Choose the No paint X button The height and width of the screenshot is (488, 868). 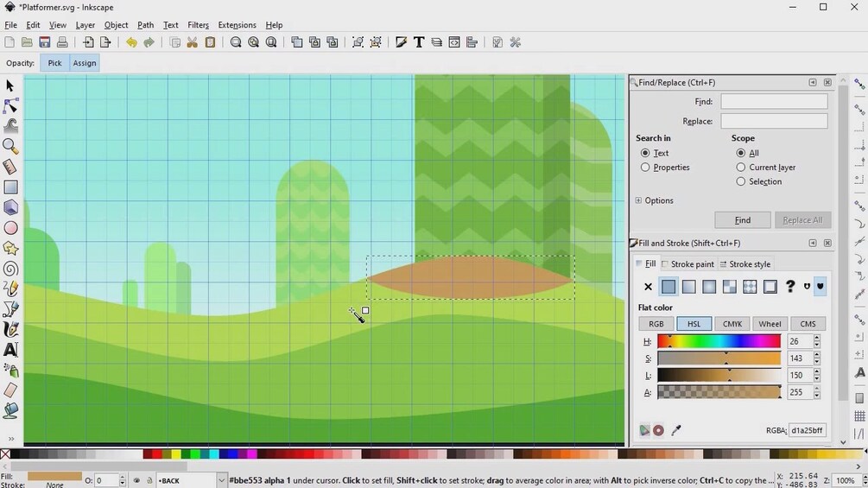click(649, 287)
